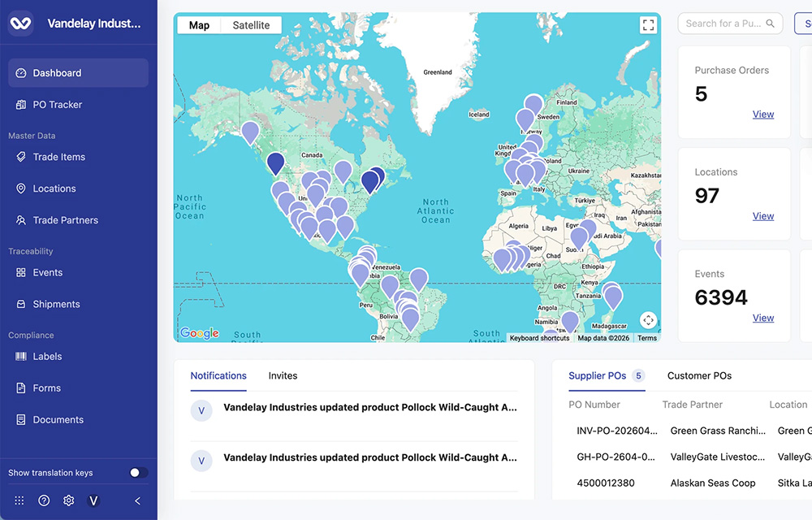
Task: Click PO number 4500012380
Action: (606, 483)
